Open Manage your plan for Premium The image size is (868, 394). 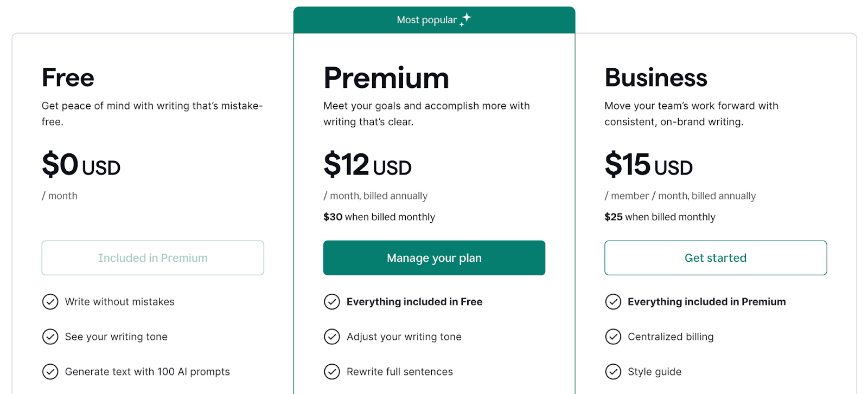click(434, 258)
